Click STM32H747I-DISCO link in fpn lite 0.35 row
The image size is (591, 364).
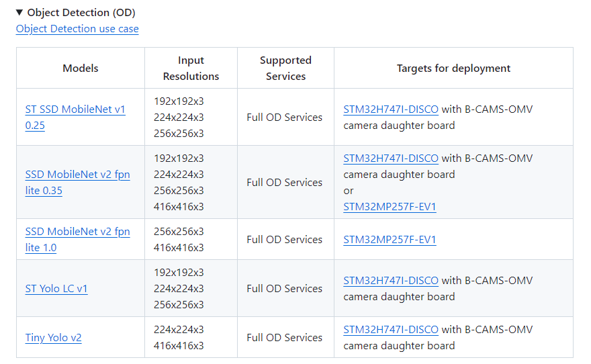[391, 158]
